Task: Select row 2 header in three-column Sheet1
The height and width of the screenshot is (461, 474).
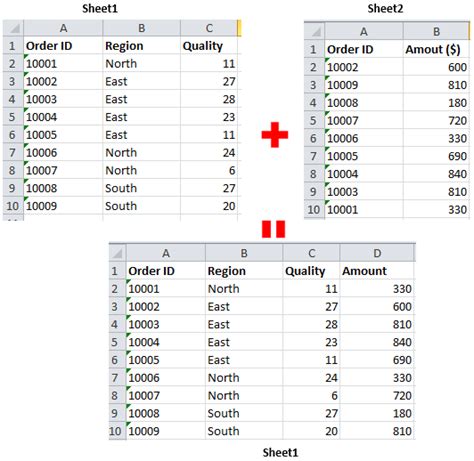Action: click(x=13, y=63)
